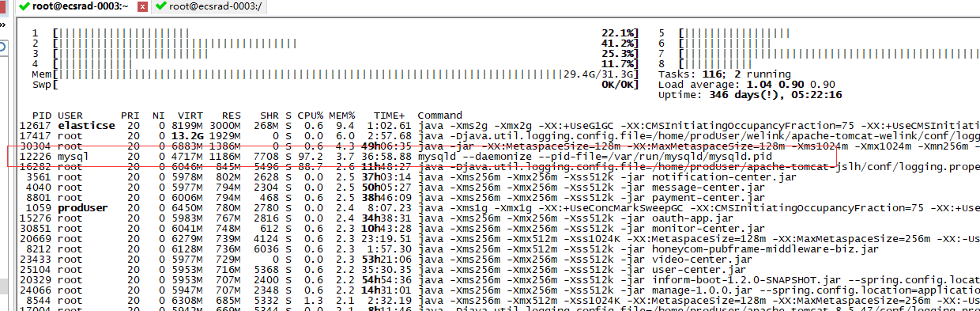Select the elasticse process row PID 12617
Screen dimensions: 980x311
[499, 126]
